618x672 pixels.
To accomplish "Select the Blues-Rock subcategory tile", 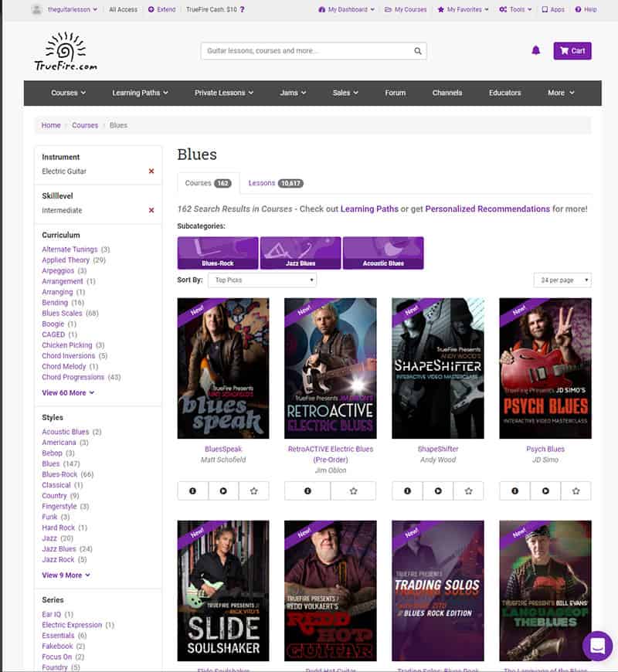I will (x=218, y=253).
